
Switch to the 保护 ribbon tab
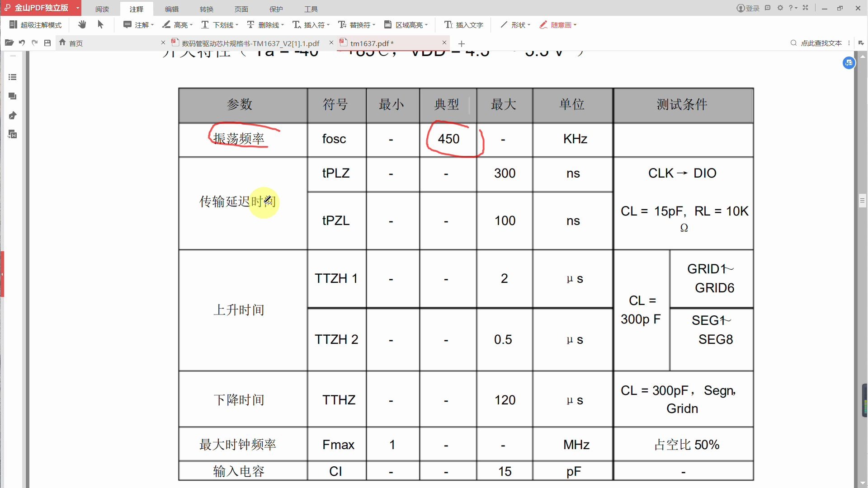click(276, 9)
